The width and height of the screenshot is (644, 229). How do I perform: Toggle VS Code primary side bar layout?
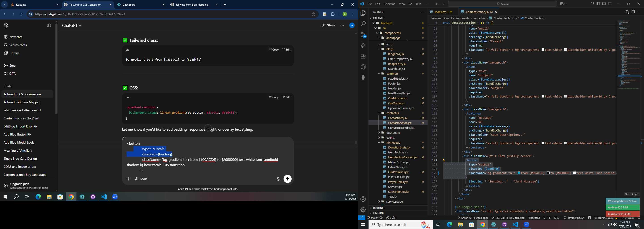coord(598,4)
